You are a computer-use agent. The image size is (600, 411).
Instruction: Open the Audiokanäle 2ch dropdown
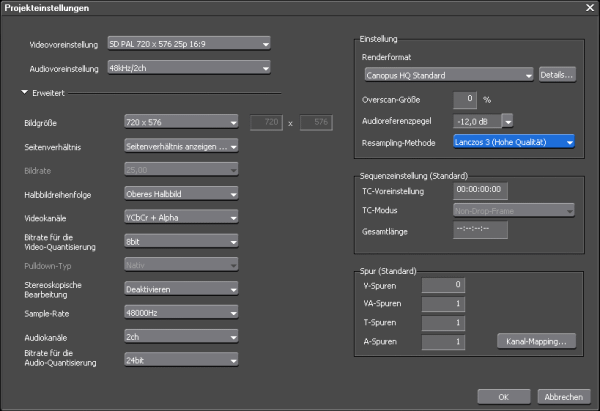click(181, 337)
